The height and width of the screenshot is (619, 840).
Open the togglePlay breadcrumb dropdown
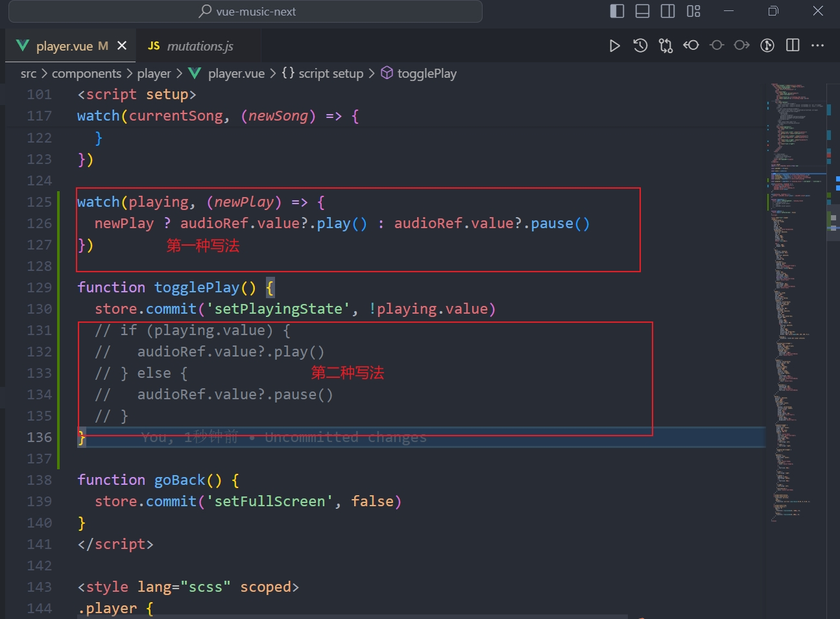[x=427, y=73]
